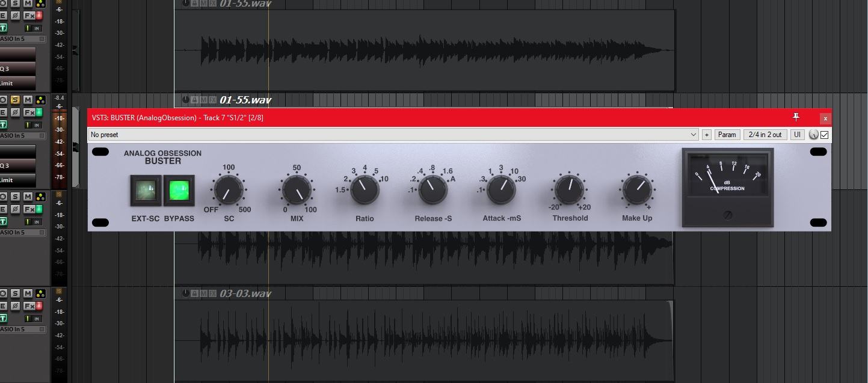868x383 pixels.
Task: Toggle the green BYPASS switch on BUSTER
Action: pos(179,191)
